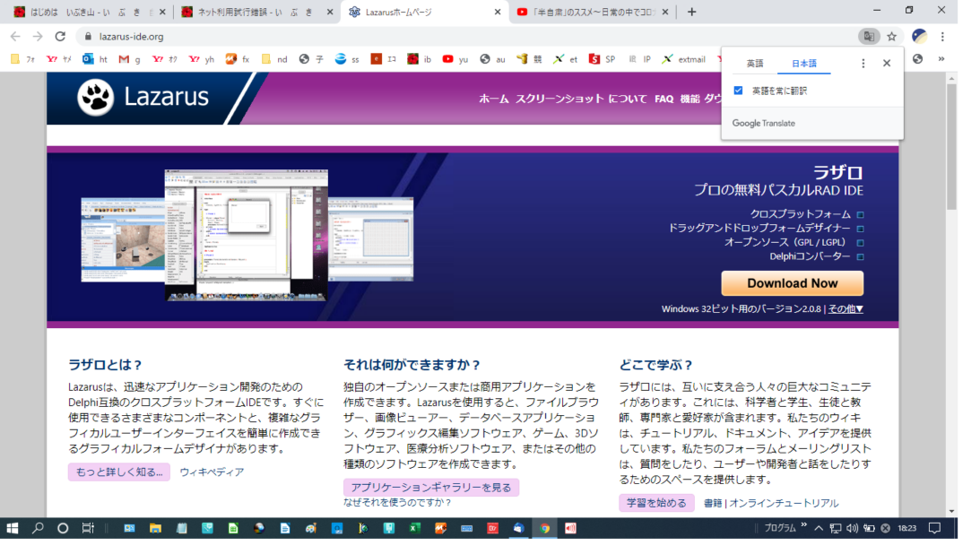Switch to 'ネット利用試行錯誤' browser tab
This screenshot has width=980, height=554.
point(256,12)
